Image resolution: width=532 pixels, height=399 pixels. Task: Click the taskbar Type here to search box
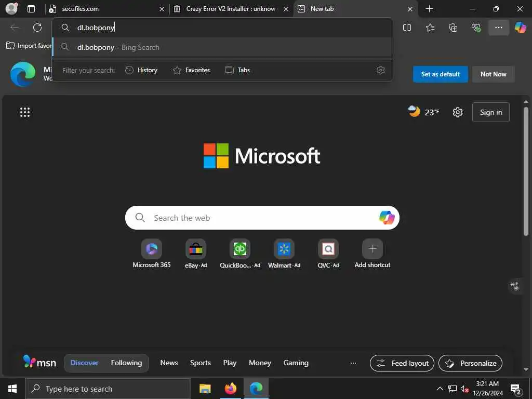pos(108,389)
